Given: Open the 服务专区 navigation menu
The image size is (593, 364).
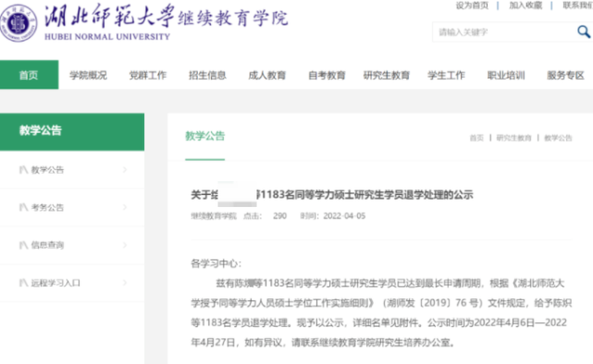Looking at the screenshot, I should tap(566, 75).
